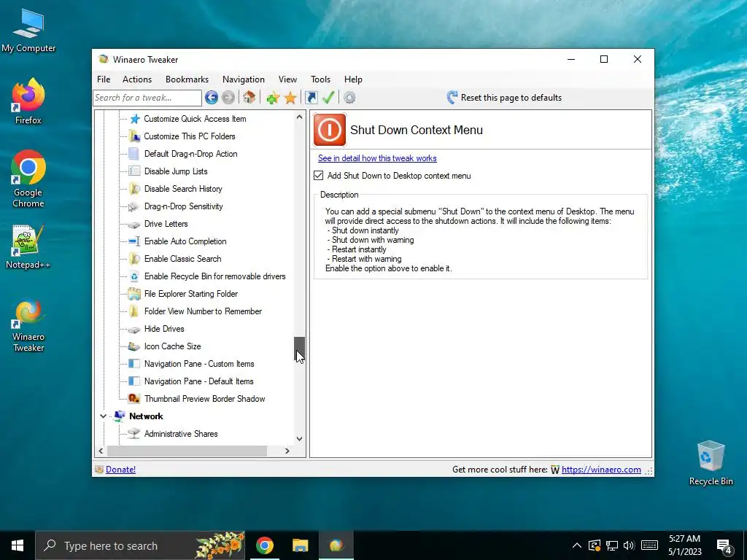Click the Reset page curved arrow icon
Screen dimensions: 747x560
coord(452,98)
